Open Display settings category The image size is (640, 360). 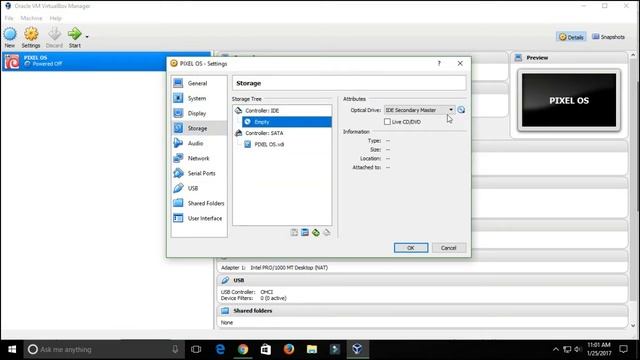click(x=199, y=113)
